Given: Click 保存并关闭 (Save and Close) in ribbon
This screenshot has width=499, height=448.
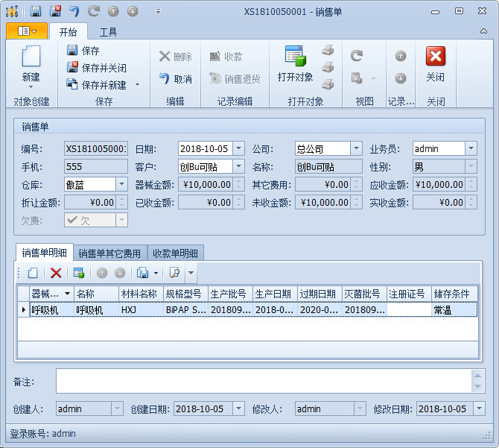Looking at the screenshot, I should click(x=97, y=68).
